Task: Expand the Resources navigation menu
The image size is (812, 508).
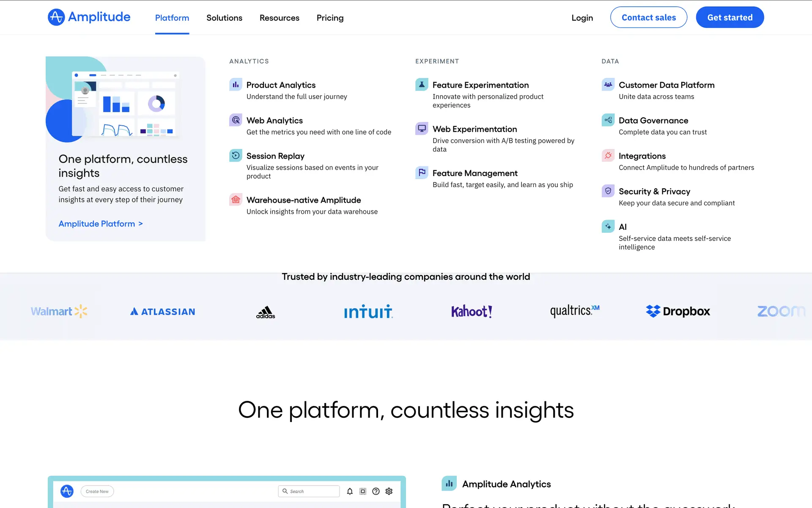Action: [x=279, y=18]
